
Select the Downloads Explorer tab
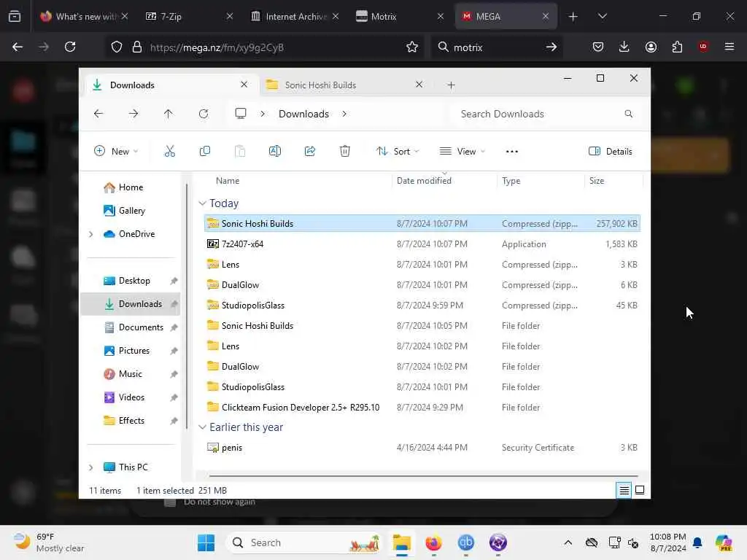[x=173, y=85]
